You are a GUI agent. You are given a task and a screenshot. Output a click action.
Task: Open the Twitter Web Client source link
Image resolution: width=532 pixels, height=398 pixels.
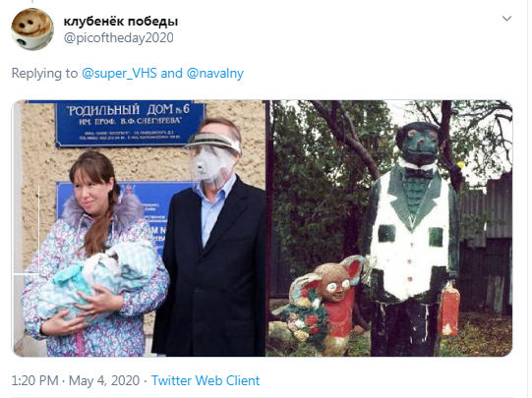pos(206,380)
